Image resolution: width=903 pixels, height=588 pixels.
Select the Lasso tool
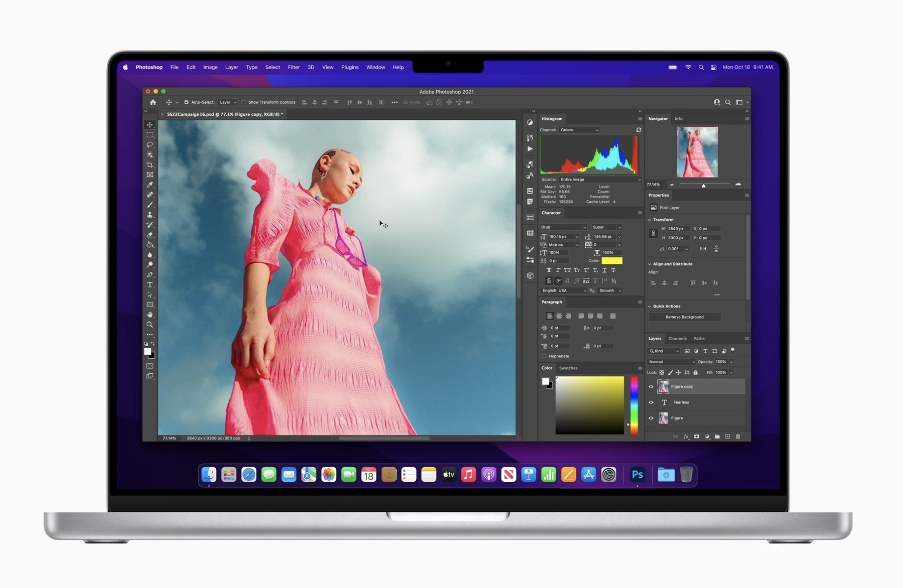[x=150, y=145]
